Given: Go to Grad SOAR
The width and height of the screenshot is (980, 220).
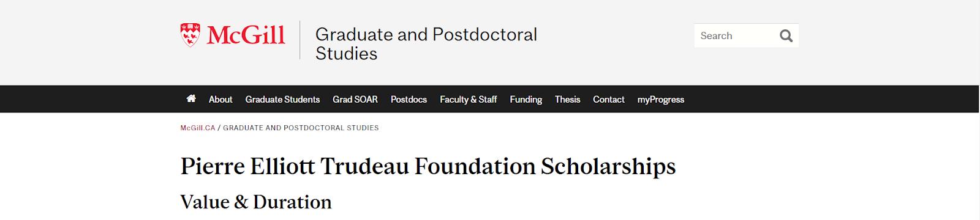Looking at the screenshot, I should coord(355,99).
